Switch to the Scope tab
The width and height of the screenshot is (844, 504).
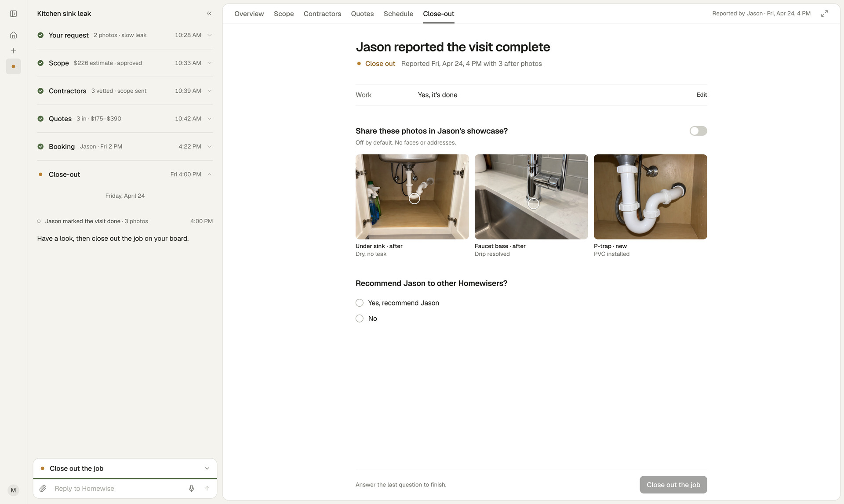click(284, 14)
